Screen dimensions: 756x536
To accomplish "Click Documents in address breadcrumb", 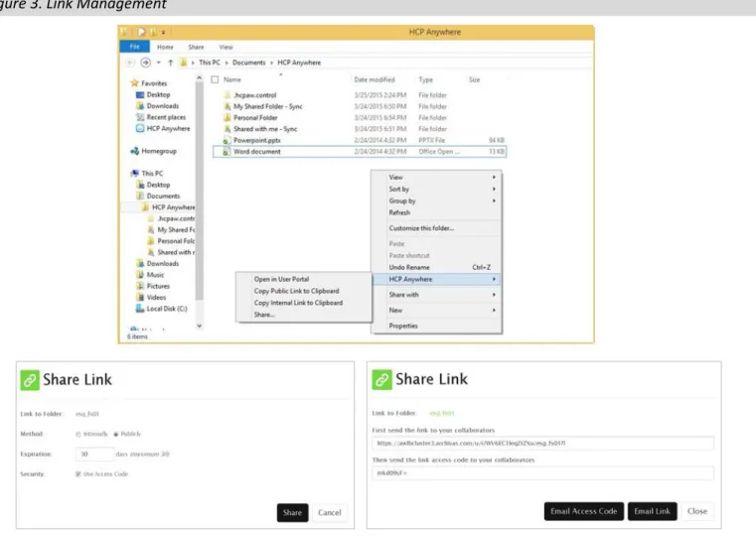I will coord(248,63).
